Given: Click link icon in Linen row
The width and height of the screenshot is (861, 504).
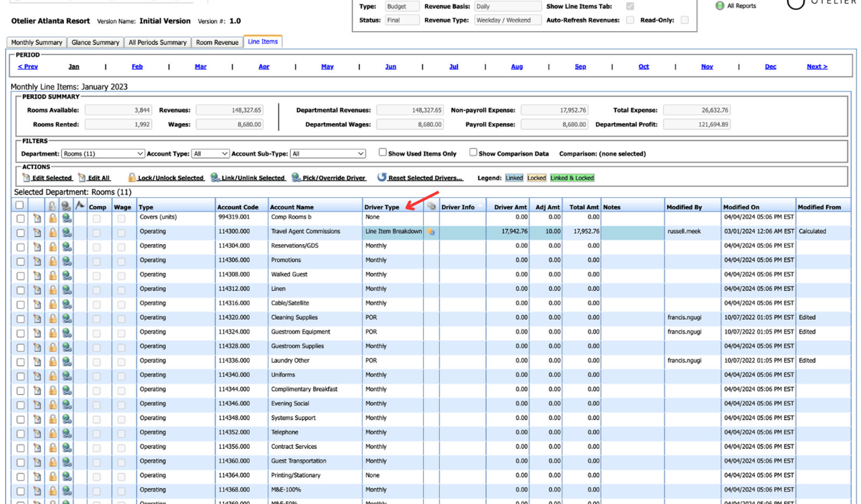Looking at the screenshot, I should [66, 290].
